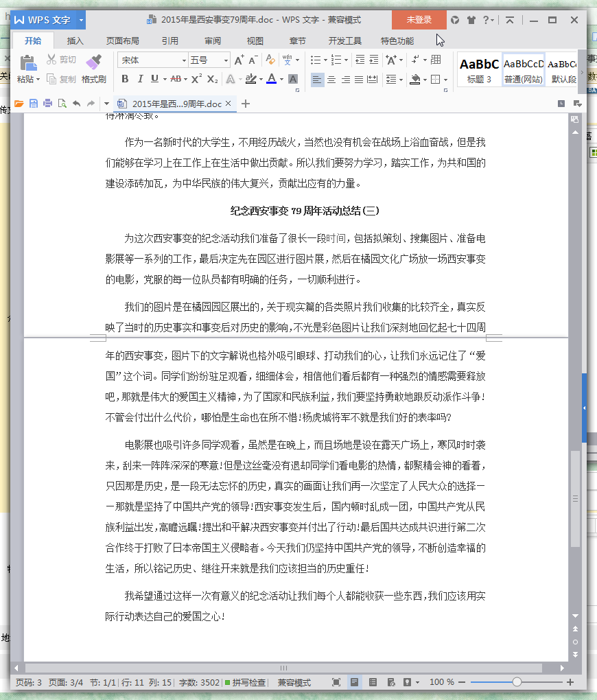Increase paragraph indent
The width and height of the screenshot is (597, 700).
click(374, 60)
